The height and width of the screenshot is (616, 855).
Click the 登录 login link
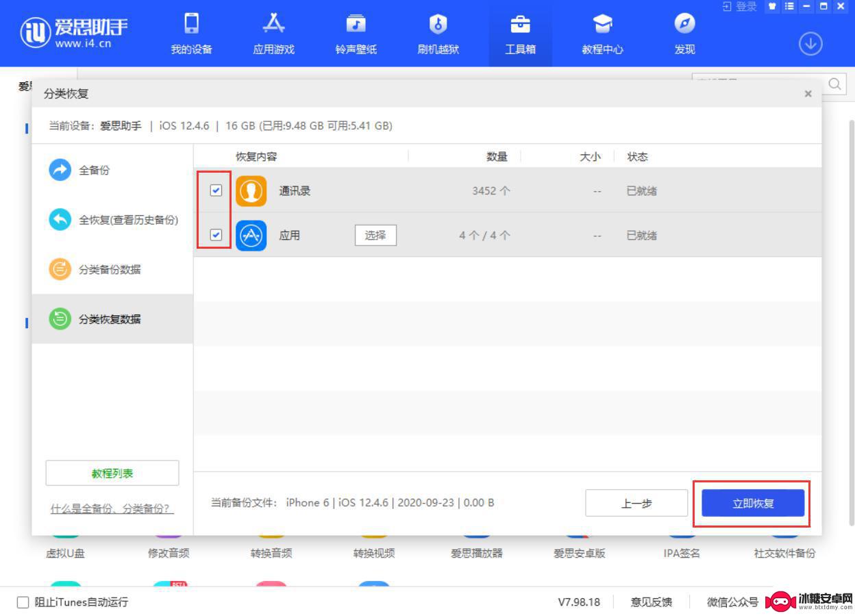click(x=739, y=6)
